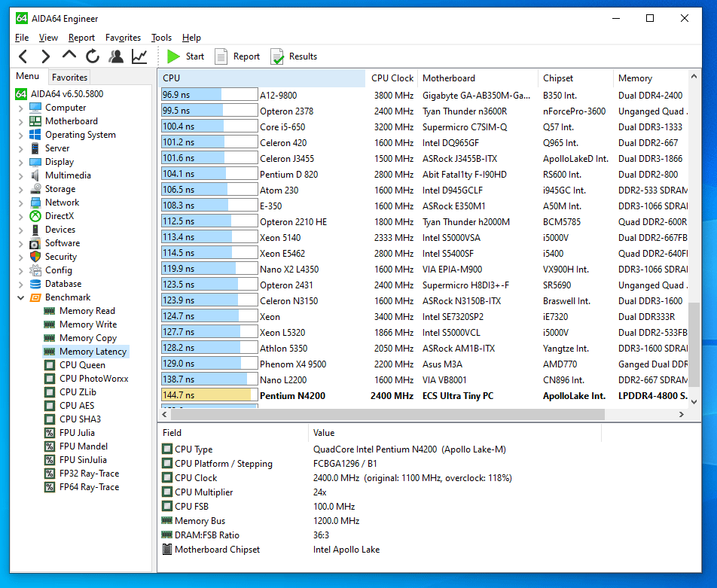Select the Memory Copy benchmark icon
The height and width of the screenshot is (588, 717).
(50, 338)
